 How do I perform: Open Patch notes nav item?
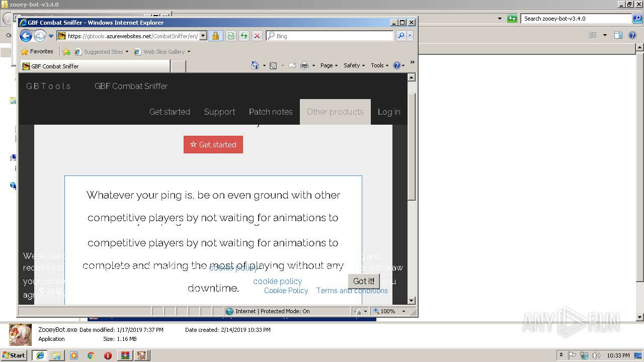coord(271,112)
